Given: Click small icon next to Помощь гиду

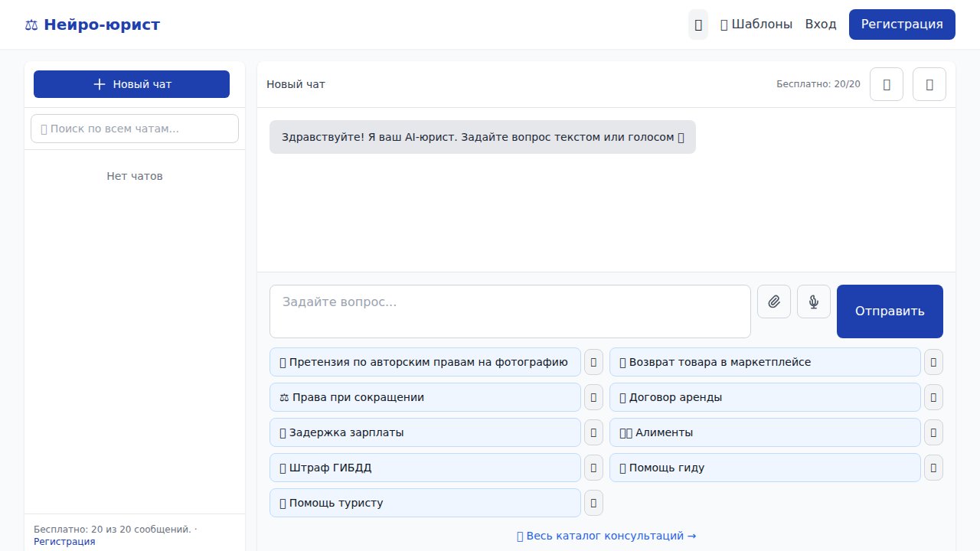Looking at the screenshot, I should (x=933, y=468).
